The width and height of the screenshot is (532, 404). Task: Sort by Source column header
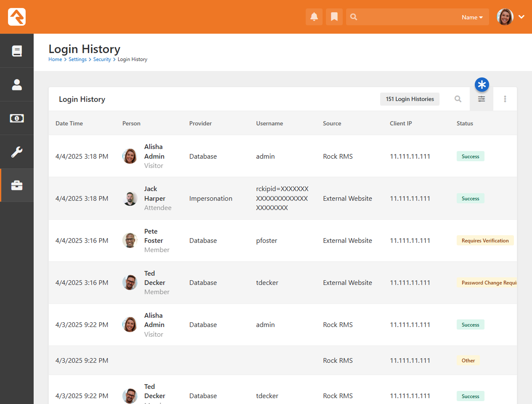point(332,123)
